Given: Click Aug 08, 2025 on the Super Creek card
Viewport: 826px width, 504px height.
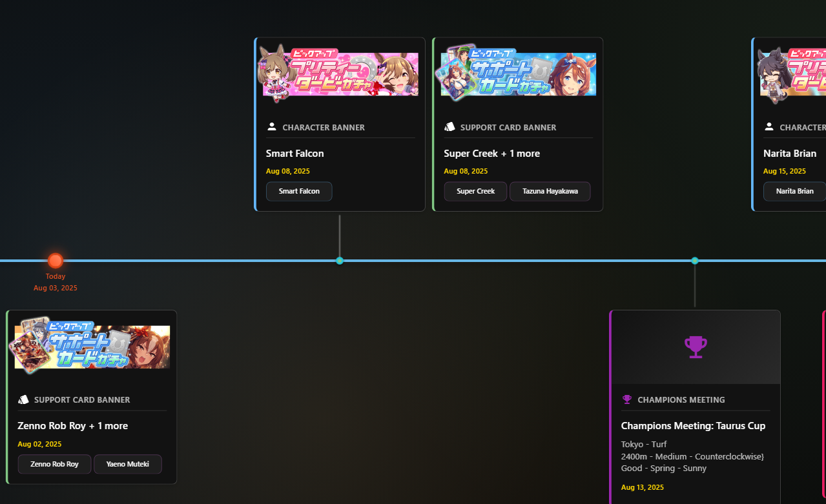Looking at the screenshot, I should tap(466, 171).
